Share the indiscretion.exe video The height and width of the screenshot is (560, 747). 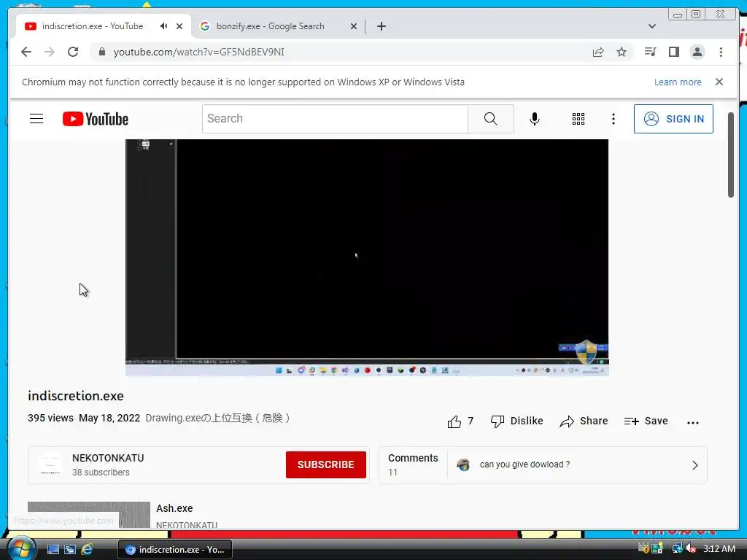click(x=584, y=421)
